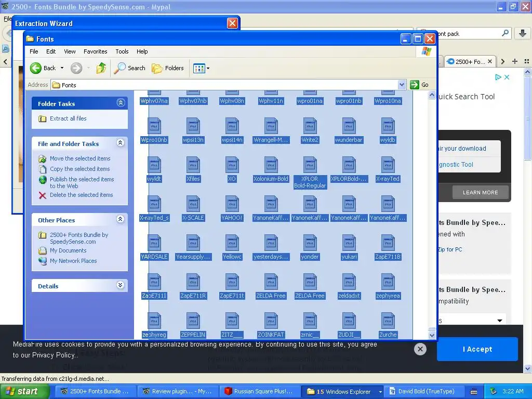Select the wyldb font file icon

(388, 126)
